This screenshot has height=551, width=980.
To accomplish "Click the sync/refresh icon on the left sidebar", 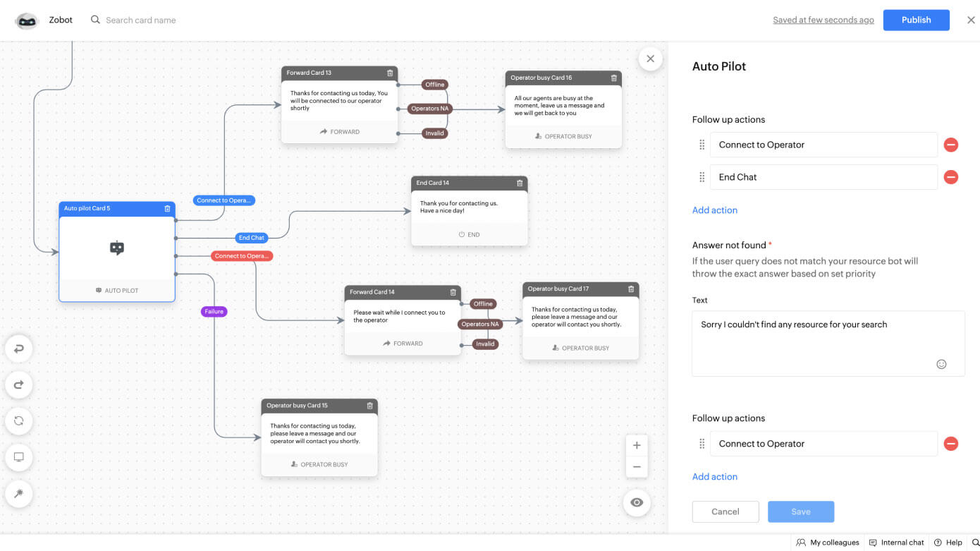I will [x=18, y=421].
